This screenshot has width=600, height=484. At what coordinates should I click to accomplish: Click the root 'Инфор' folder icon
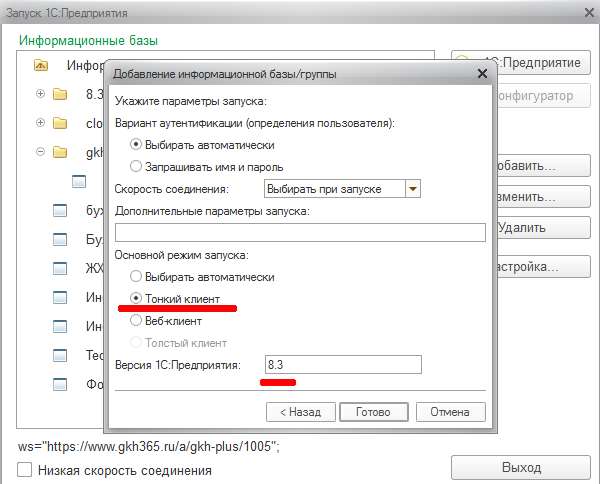point(41,65)
